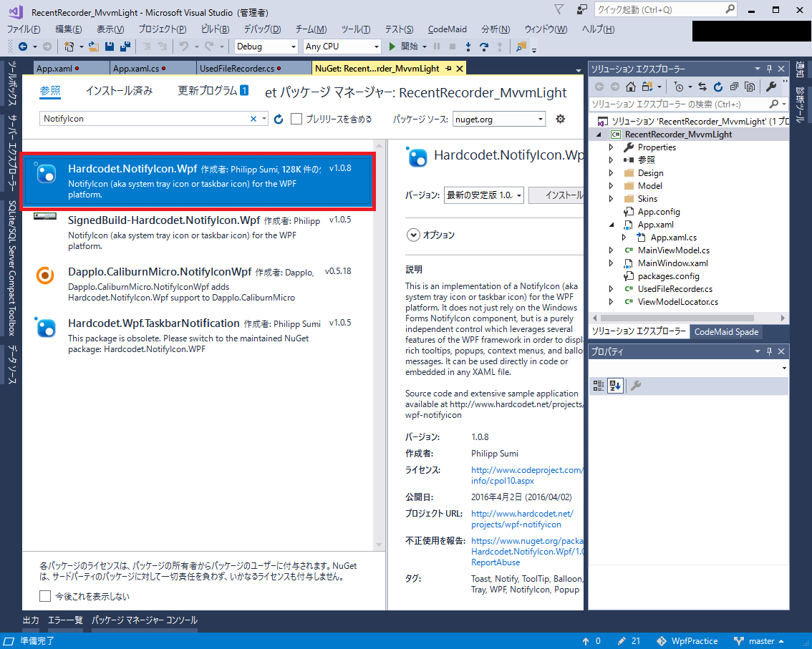Expand the Properties tree node
The height and width of the screenshot is (649, 812).
coord(611,147)
